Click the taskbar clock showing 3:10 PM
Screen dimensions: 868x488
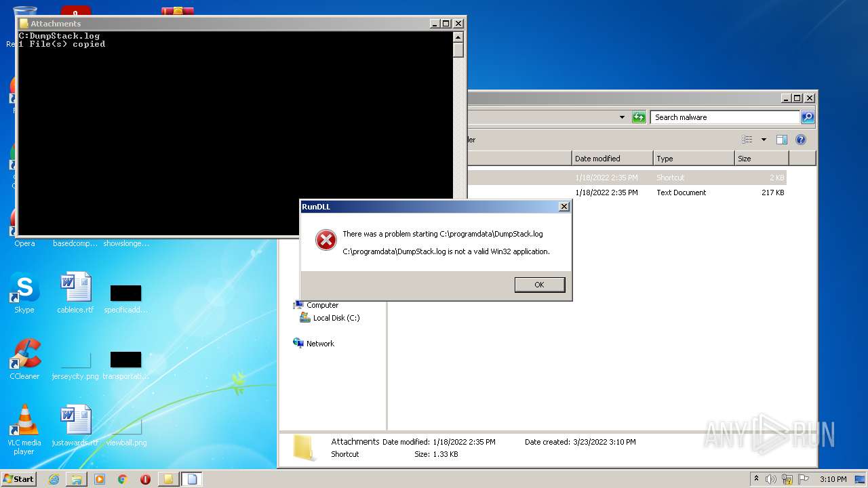tap(833, 479)
